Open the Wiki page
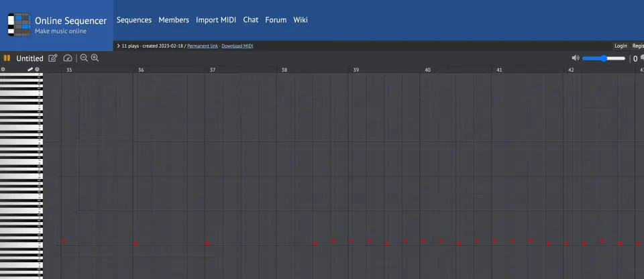Screen dimensions: 644x279 click(301, 19)
